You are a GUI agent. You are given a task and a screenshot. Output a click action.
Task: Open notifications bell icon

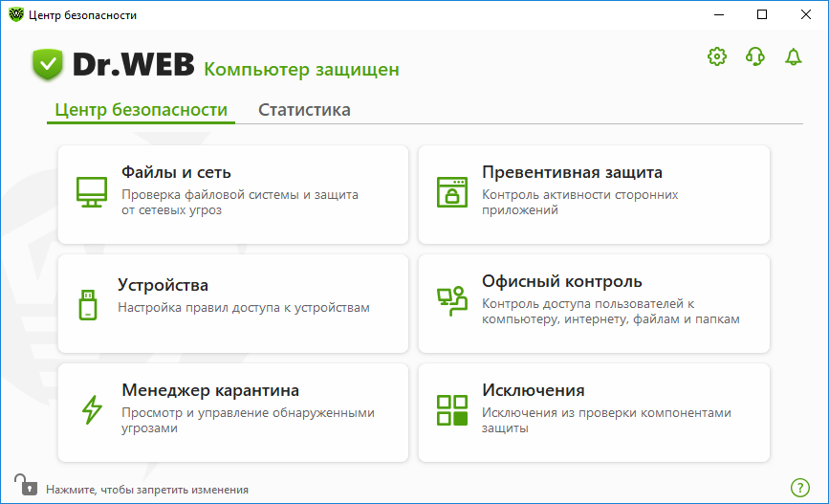point(793,56)
